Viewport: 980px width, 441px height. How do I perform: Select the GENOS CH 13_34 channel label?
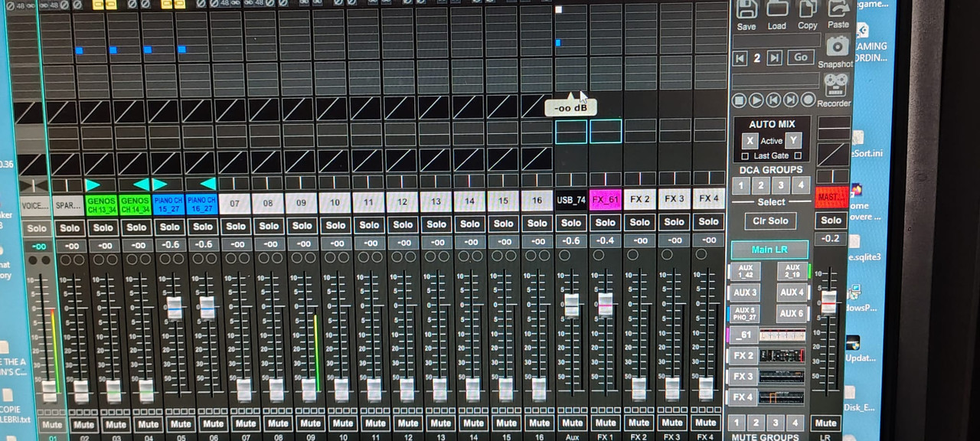pyautogui.click(x=102, y=204)
